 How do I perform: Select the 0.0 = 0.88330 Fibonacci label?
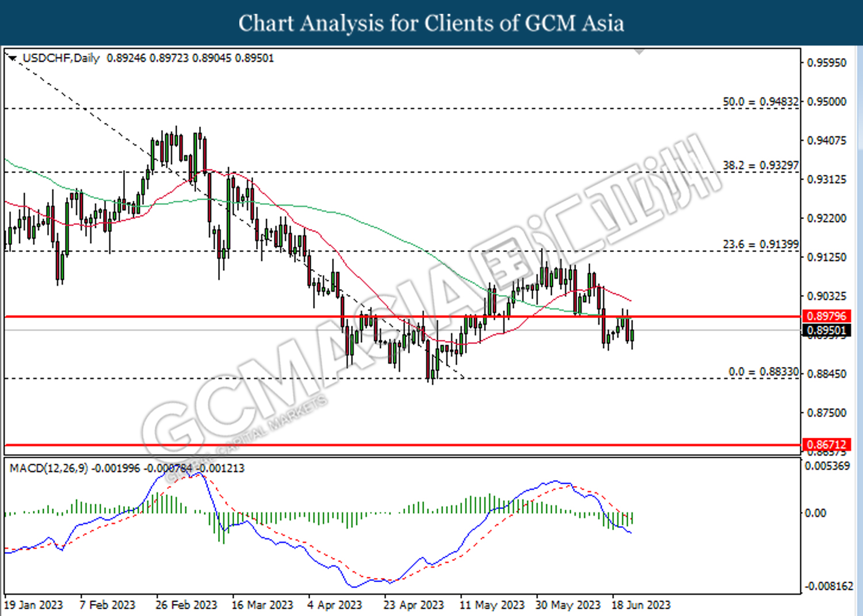point(763,372)
